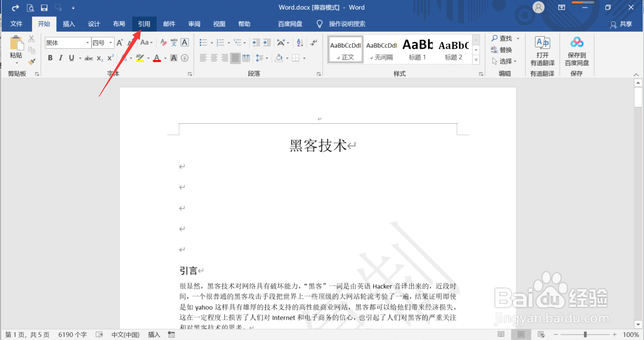Screen dimensions: 644x340
Task: Open Customize Quick Access Toolbar arrow
Action: click(x=73, y=8)
